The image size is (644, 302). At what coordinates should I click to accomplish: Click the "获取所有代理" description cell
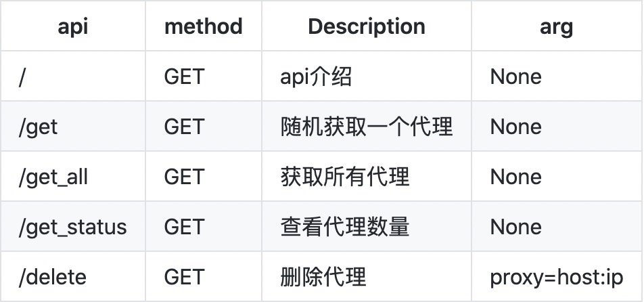345,177
